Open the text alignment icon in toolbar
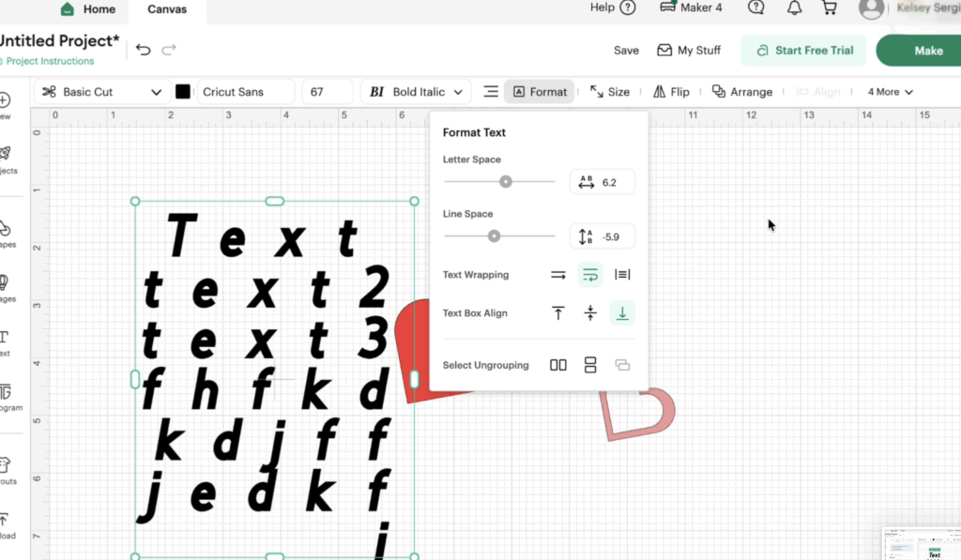 (x=490, y=92)
